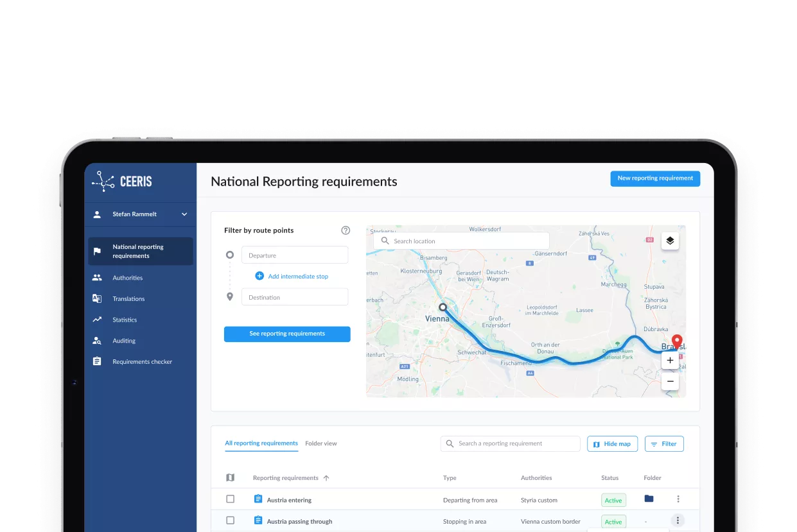Click the Auditing icon in sidebar

click(x=97, y=341)
